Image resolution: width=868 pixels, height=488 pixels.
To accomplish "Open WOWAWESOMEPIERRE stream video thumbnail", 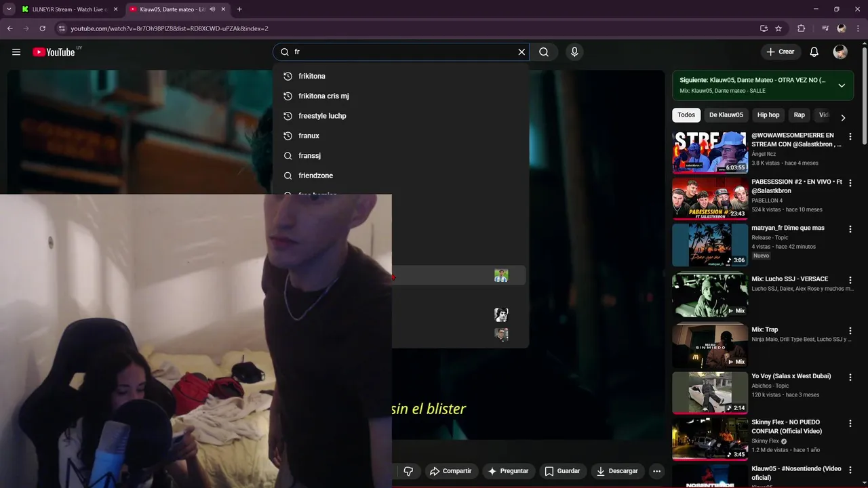I will pyautogui.click(x=709, y=152).
